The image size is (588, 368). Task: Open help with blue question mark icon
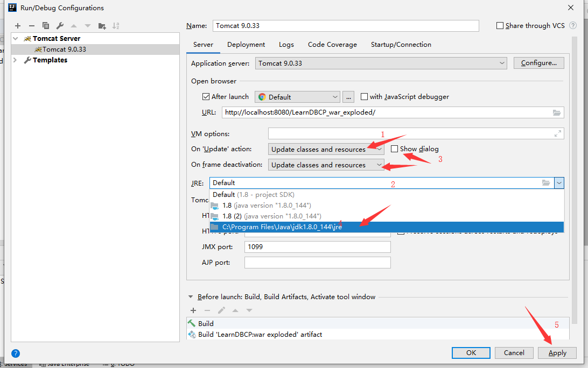coord(16,353)
